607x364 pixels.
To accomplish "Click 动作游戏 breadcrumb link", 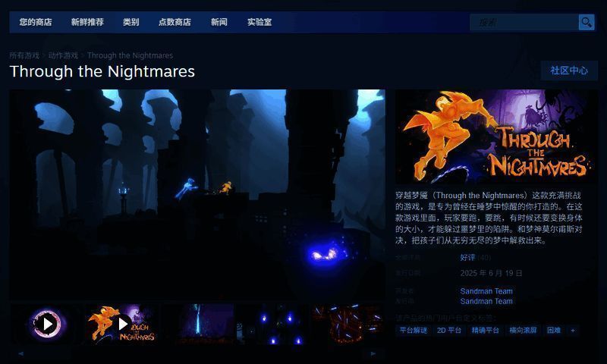I will click(x=63, y=55).
